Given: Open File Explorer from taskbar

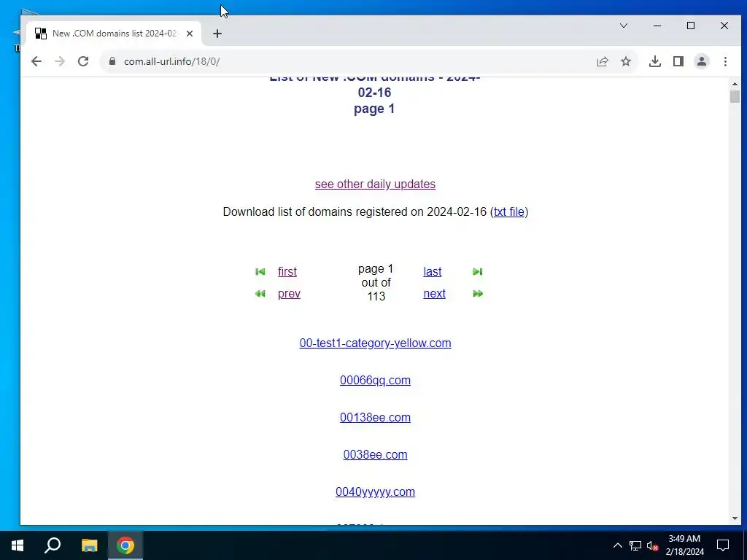Looking at the screenshot, I should [x=89, y=545].
